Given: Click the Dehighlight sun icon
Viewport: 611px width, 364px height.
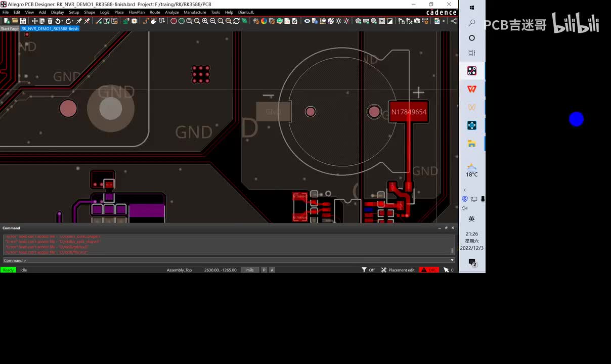Looking at the screenshot, I should point(346,21).
